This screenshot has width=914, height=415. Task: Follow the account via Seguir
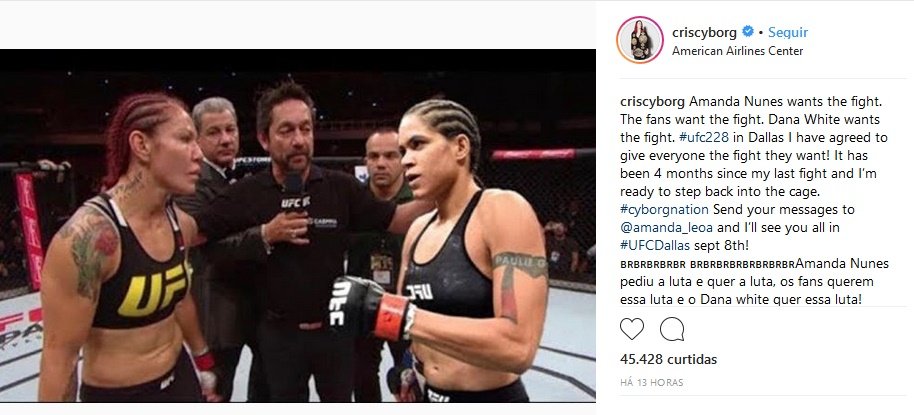tap(788, 32)
